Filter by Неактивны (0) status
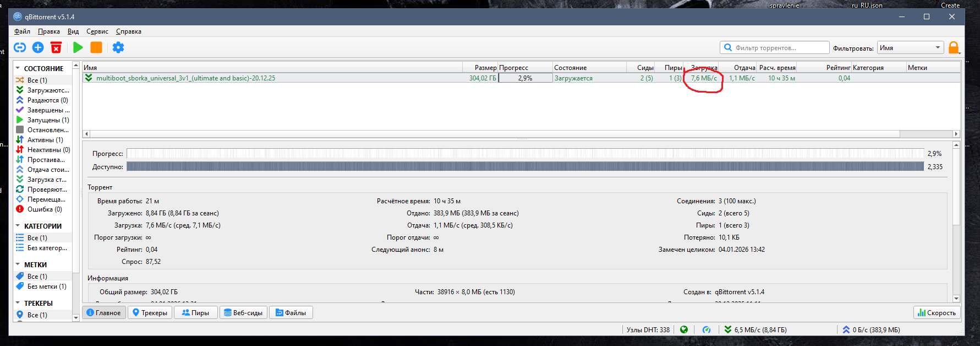This screenshot has height=346, width=980. pyautogui.click(x=43, y=150)
